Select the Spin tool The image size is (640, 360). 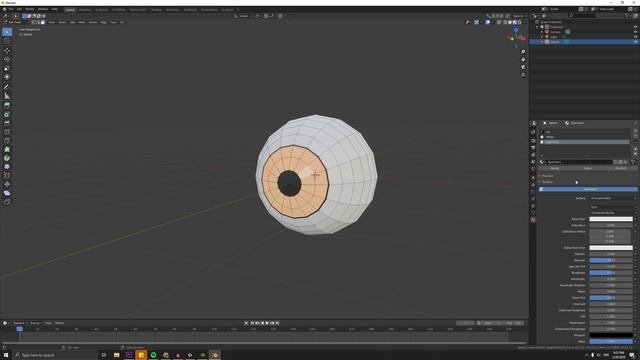(7, 158)
